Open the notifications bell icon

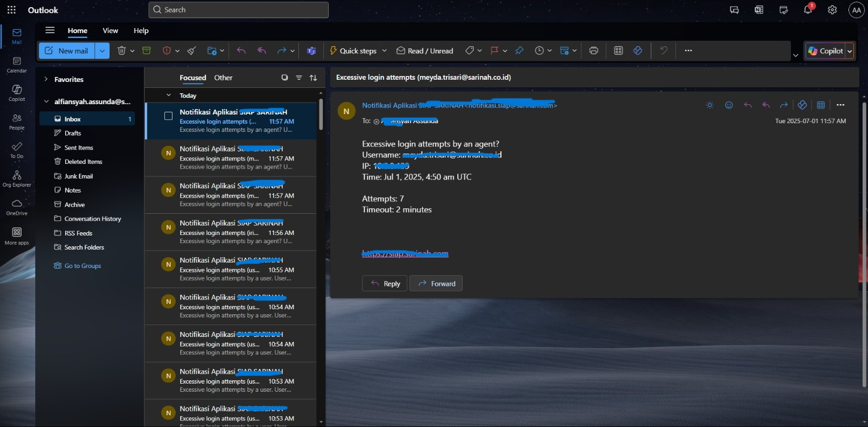coord(807,10)
